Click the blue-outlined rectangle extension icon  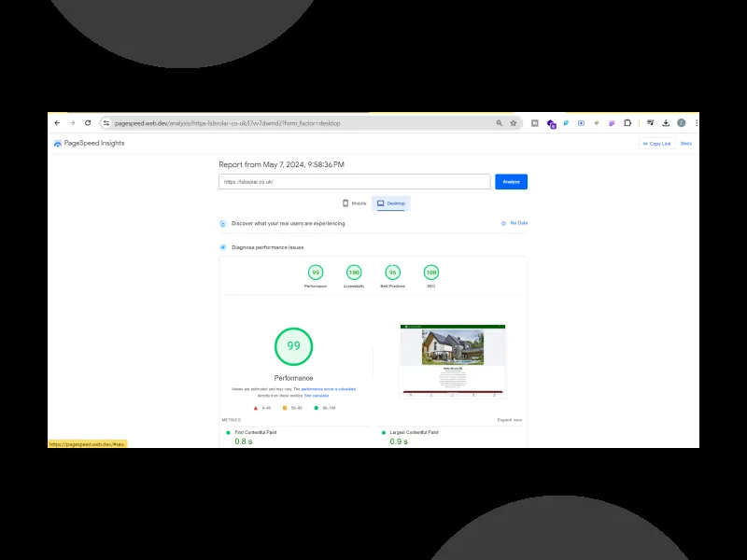[581, 123]
